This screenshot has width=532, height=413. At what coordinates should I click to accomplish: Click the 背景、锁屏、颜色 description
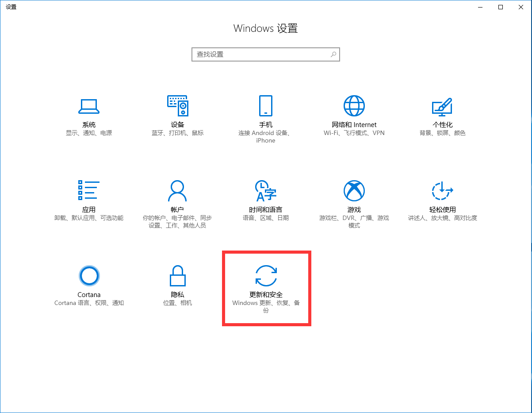click(442, 133)
